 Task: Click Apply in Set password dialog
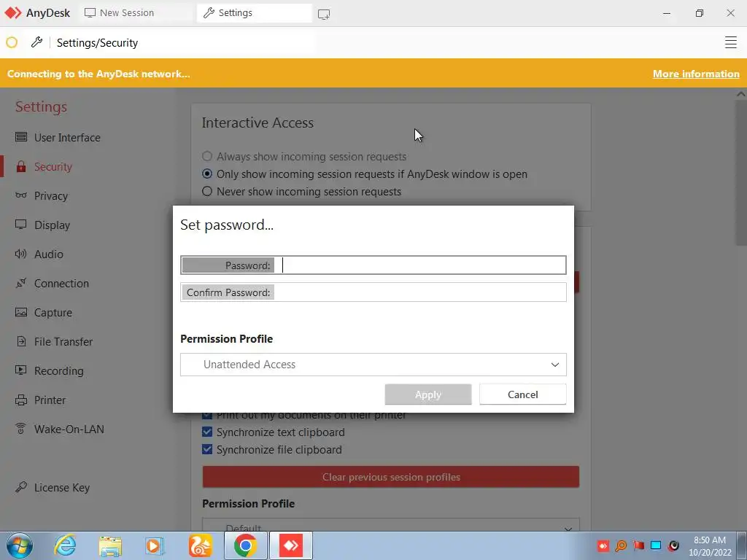(427, 394)
